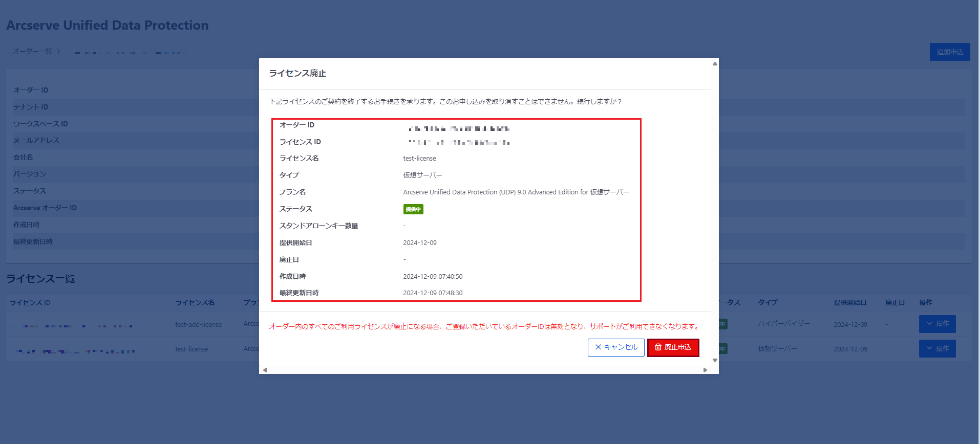The width and height of the screenshot is (980, 444).
Task: Click the Arcserve Unified Data Protection page heading
Action: 108,26
